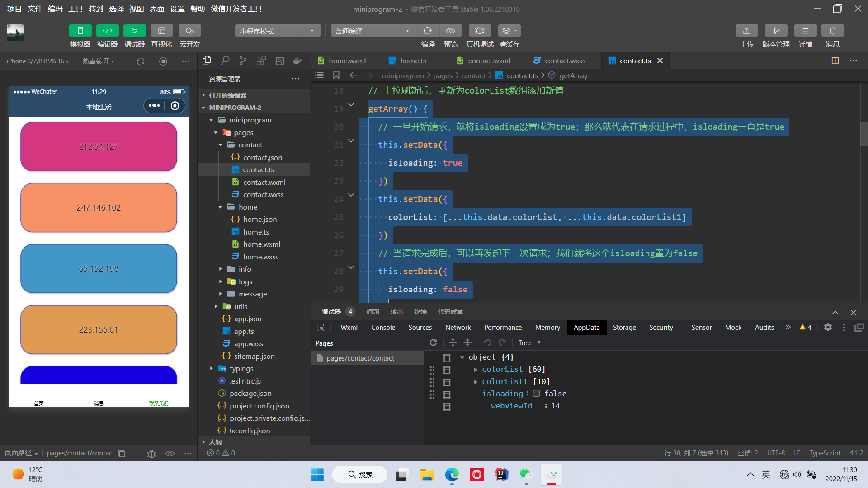Open the home.ts editor tab
868x488 pixels.
(413, 61)
